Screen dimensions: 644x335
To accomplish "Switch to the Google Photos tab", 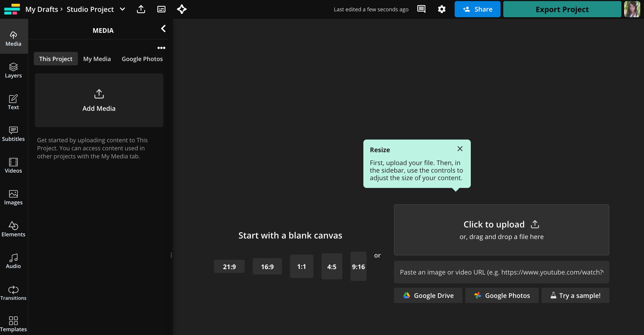I will [x=142, y=59].
